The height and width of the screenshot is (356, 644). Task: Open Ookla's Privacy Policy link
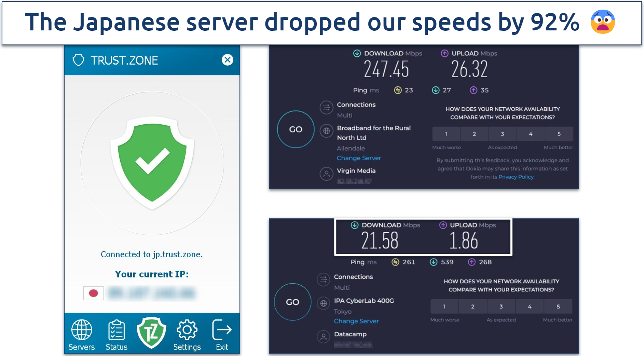click(x=516, y=177)
